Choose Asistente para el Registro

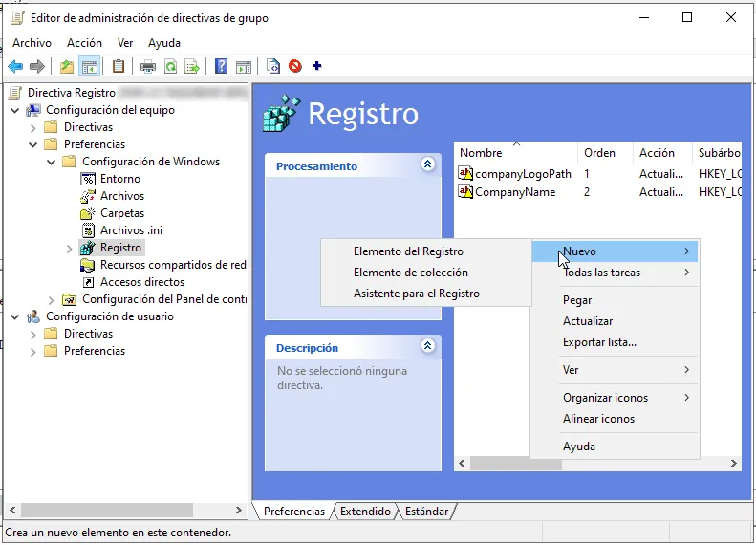[x=426, y=294]
